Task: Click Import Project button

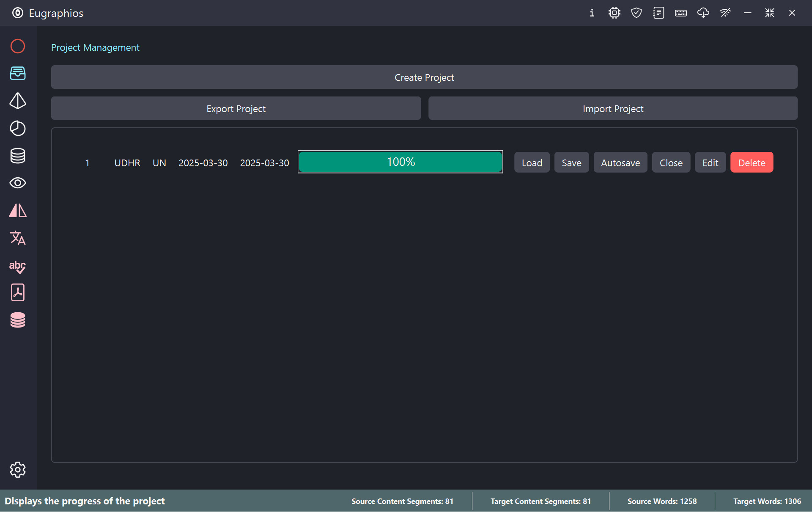Action: [613, 109]
